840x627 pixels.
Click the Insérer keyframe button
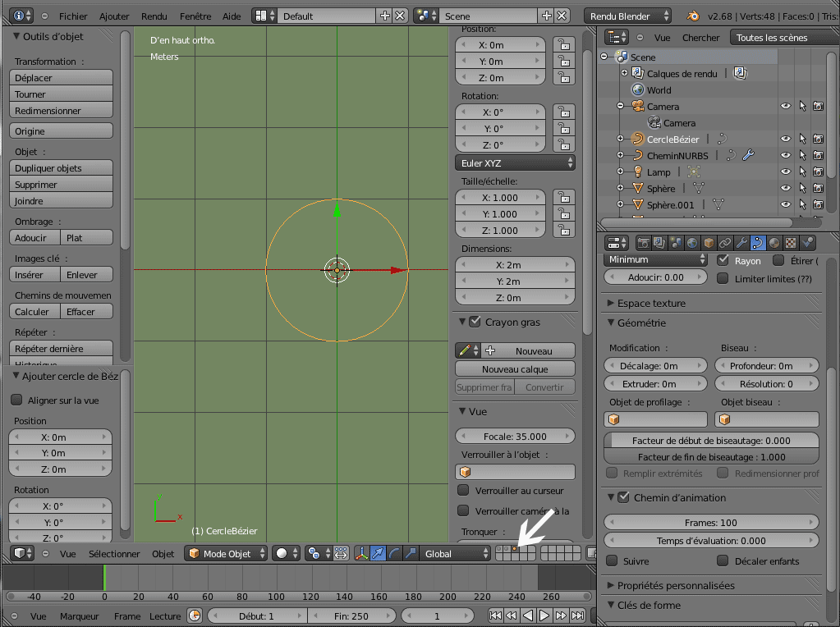34,275
